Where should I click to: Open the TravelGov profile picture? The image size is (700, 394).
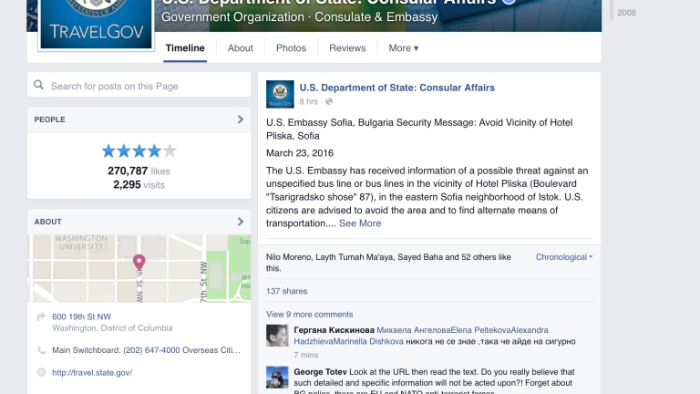click(96, 24)
